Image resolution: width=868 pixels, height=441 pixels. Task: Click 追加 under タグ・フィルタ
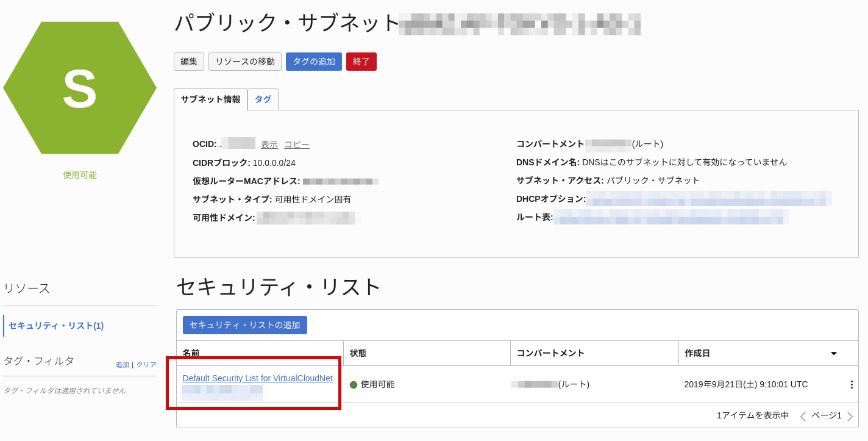(121, 364)
